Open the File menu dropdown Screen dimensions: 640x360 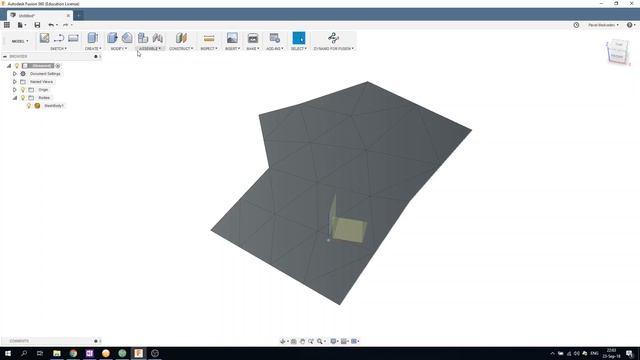[x=22, y=25]
